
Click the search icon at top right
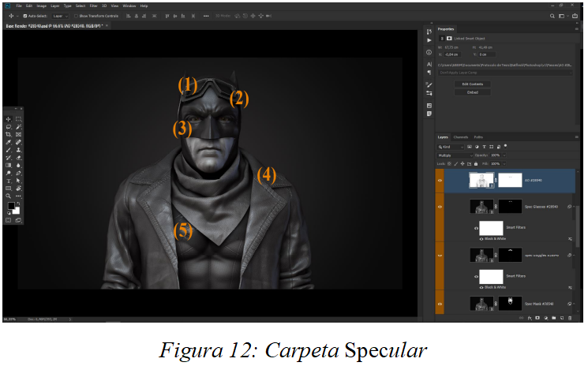[552, 15]
